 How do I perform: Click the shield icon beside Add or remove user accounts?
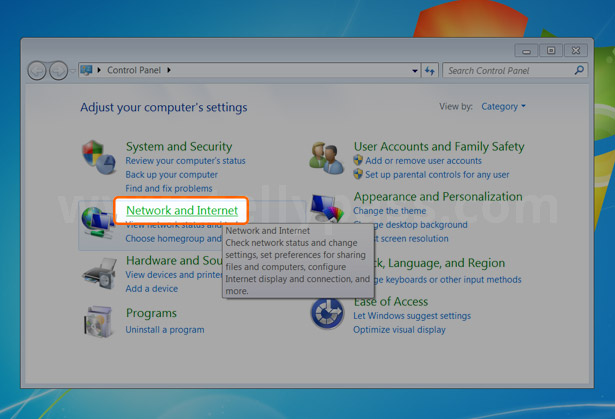[358, 160]
